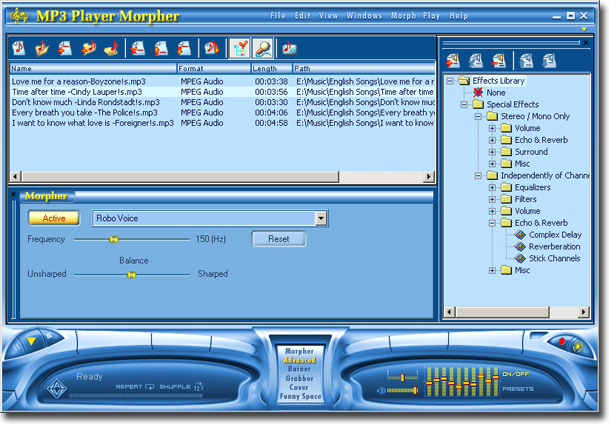The height and width of the screenshot is (424, 609).
Task: Open the Morph menu
Action: (403, 16)
